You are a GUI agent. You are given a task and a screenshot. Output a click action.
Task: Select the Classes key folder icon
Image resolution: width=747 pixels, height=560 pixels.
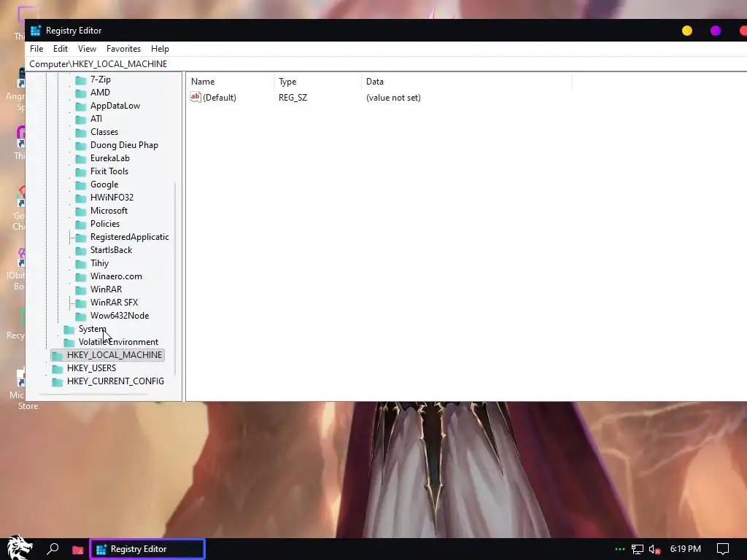81,133
